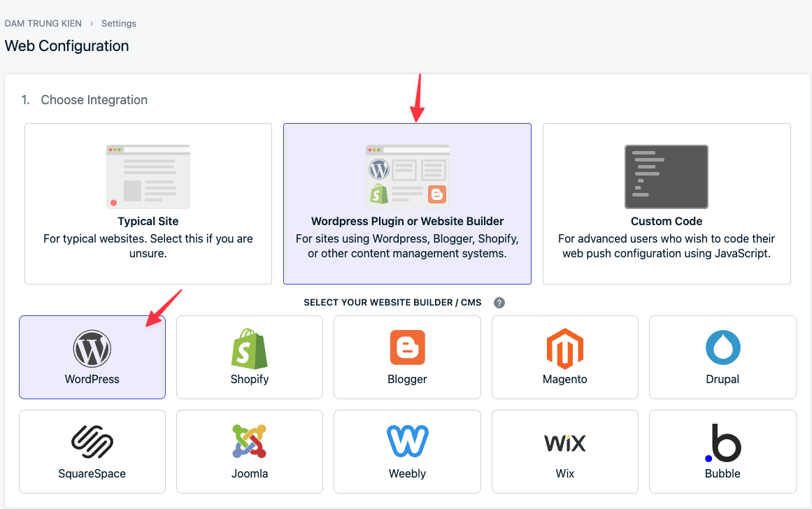The image size is (812, 509).
Task: Click the Typical Site illustration
Action: click(148, 177)
